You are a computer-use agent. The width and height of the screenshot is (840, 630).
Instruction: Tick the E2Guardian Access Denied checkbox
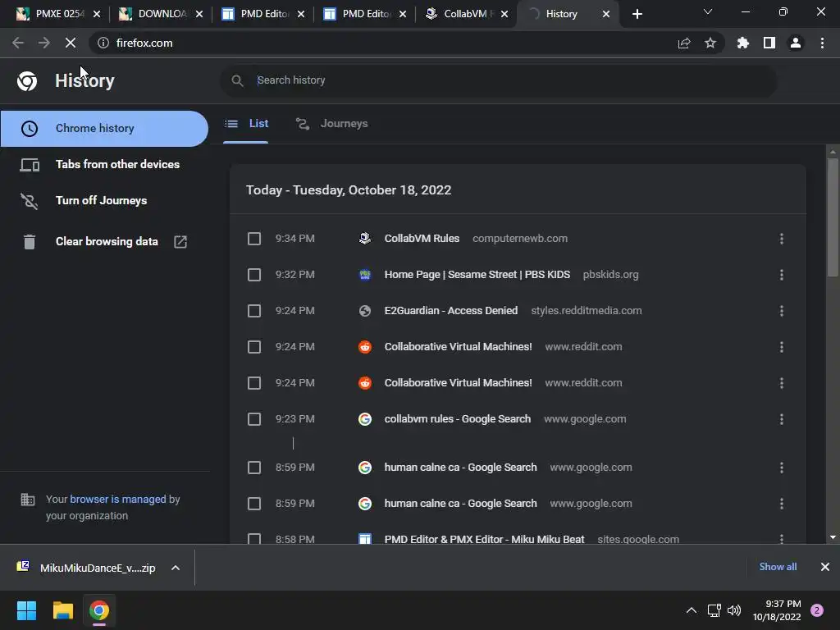(x=254, y=311)
